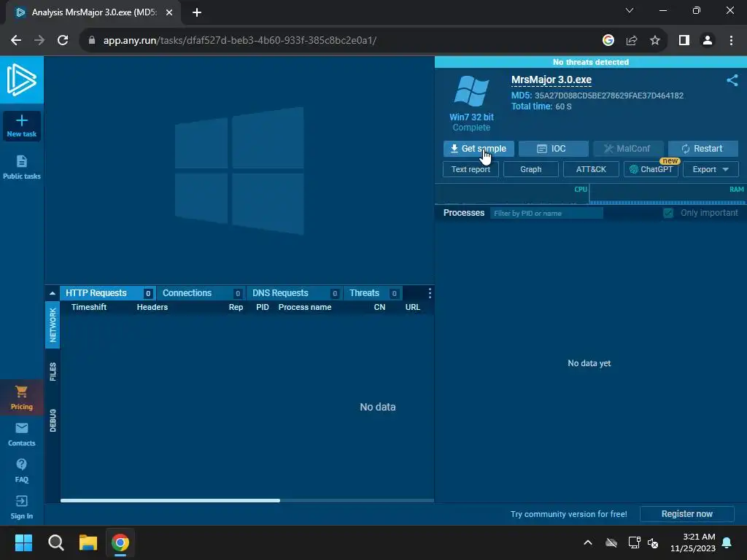Toggle the Only important checkbox

(668, 213)
